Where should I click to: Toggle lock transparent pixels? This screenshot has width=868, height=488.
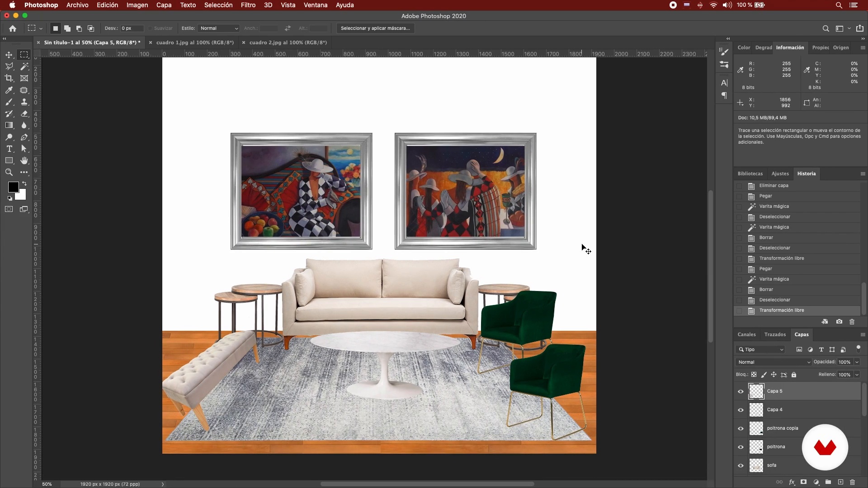pyautogui.click(x=754, y=375)
